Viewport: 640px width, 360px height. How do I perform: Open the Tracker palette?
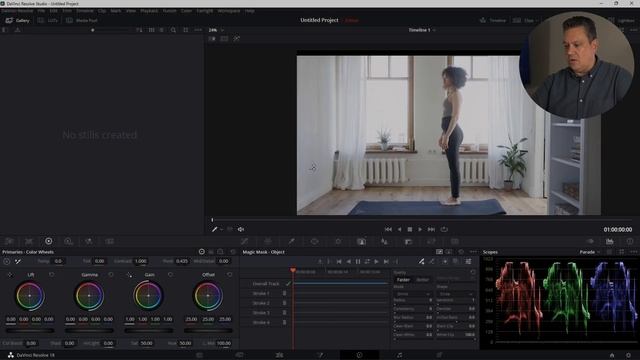click(338, 241)
